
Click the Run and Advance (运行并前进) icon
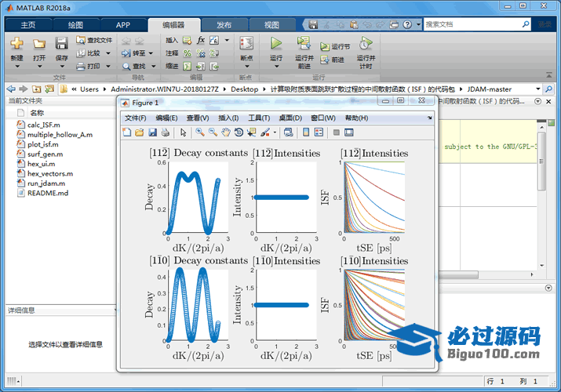pyautogui.click(x=304, y=43)
